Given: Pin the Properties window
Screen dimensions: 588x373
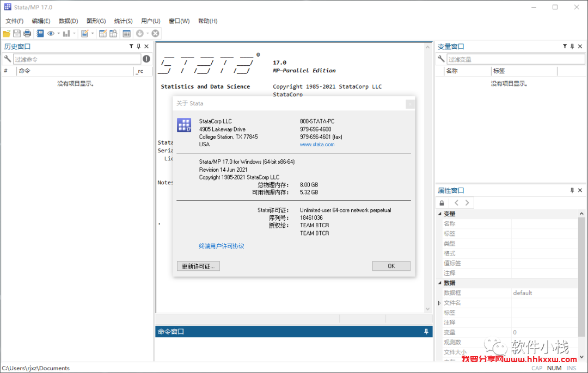Looking at the screenshot, I should pyautogui.click(x=572, y=190).
